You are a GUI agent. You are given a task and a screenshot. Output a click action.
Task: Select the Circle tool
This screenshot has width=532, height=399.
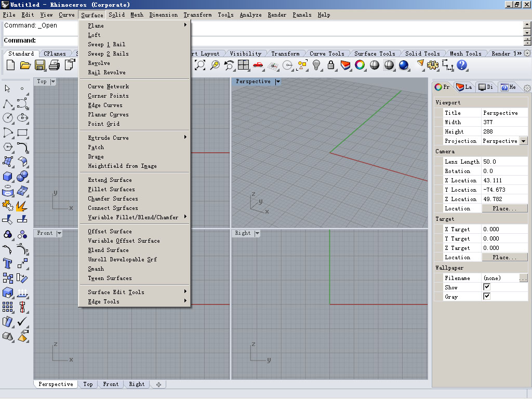[x=7, y=118]
